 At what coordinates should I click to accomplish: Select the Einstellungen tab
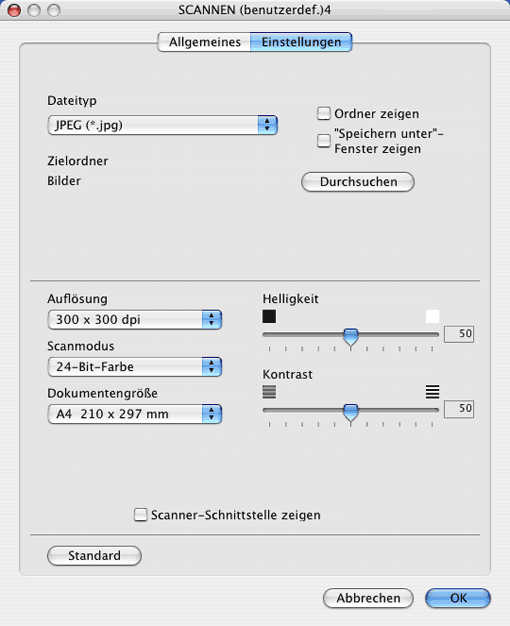pyautogui.click(x=301, y=42)
